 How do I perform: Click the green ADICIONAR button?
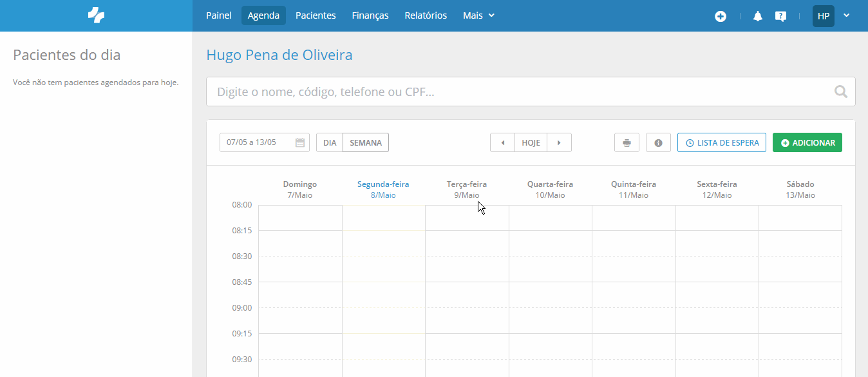pyautogui.click(x=807, y=142)
